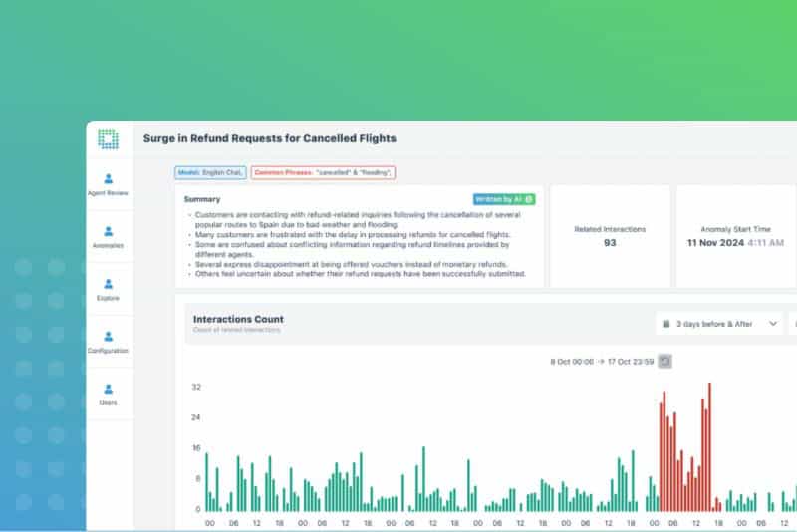Click the Written by AI badge
The width and height of the screenshot is (797, 532).
[504, 199]
